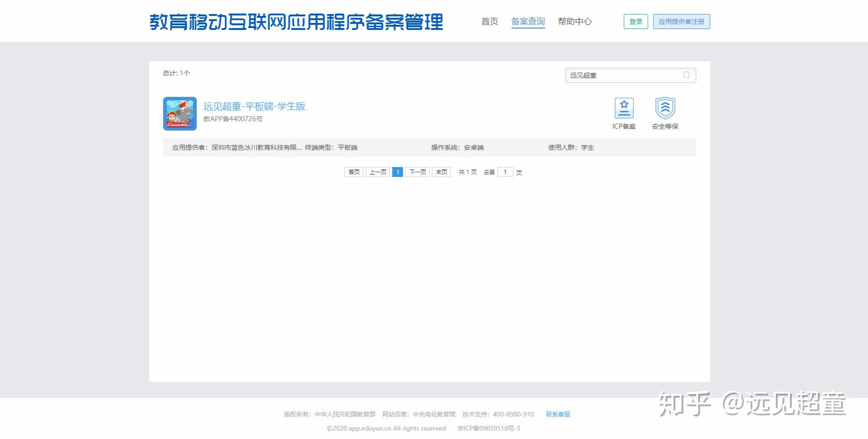Switch to the 首页 menu item
868x439 pixels.
click(489, 21)
